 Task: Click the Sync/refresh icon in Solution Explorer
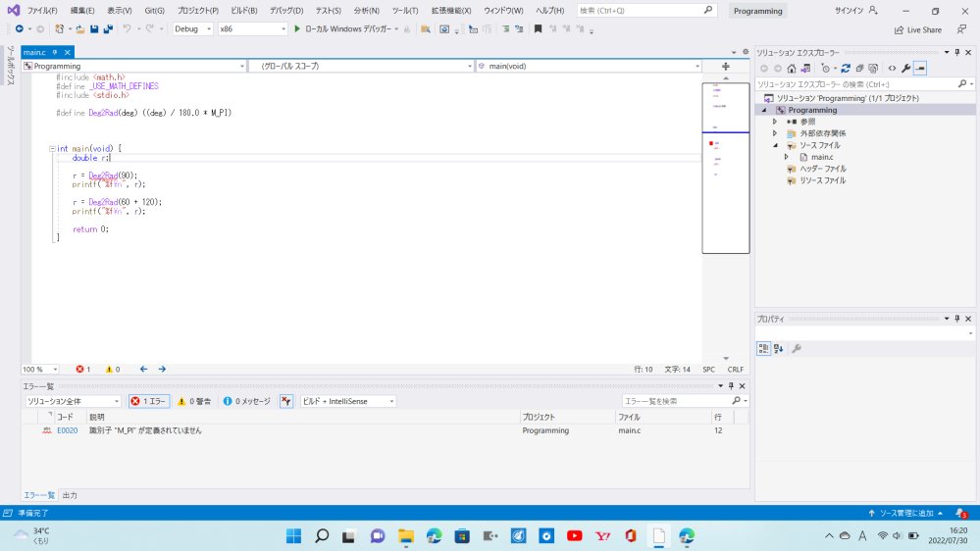point(846,69)
